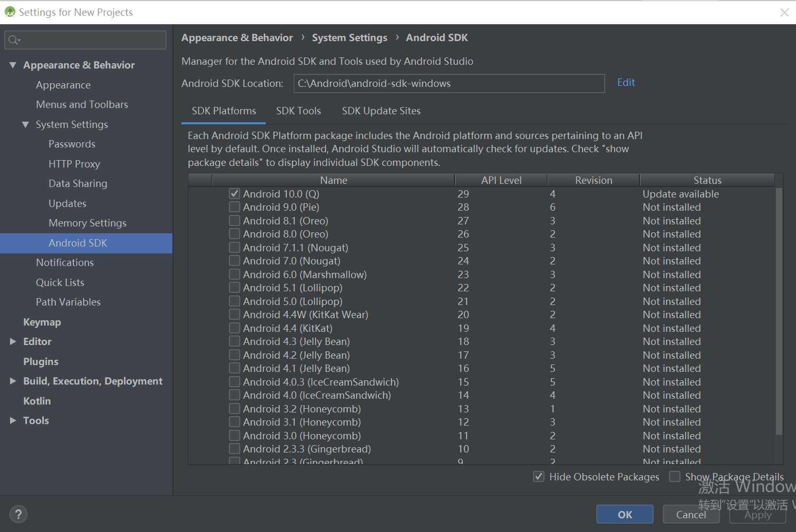Select Android 3.1 (Honeycomb) row name
796x532 pixels.
(x=302, y=422)
